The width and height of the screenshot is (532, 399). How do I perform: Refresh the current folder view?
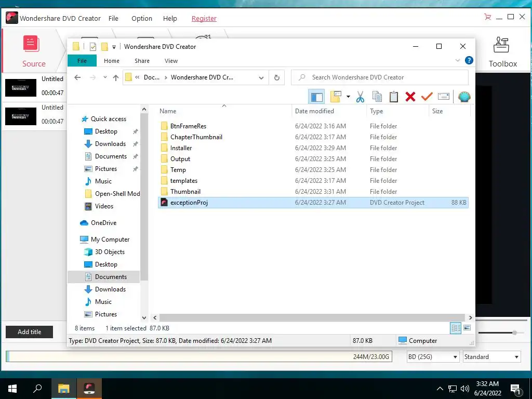[277, 78]
